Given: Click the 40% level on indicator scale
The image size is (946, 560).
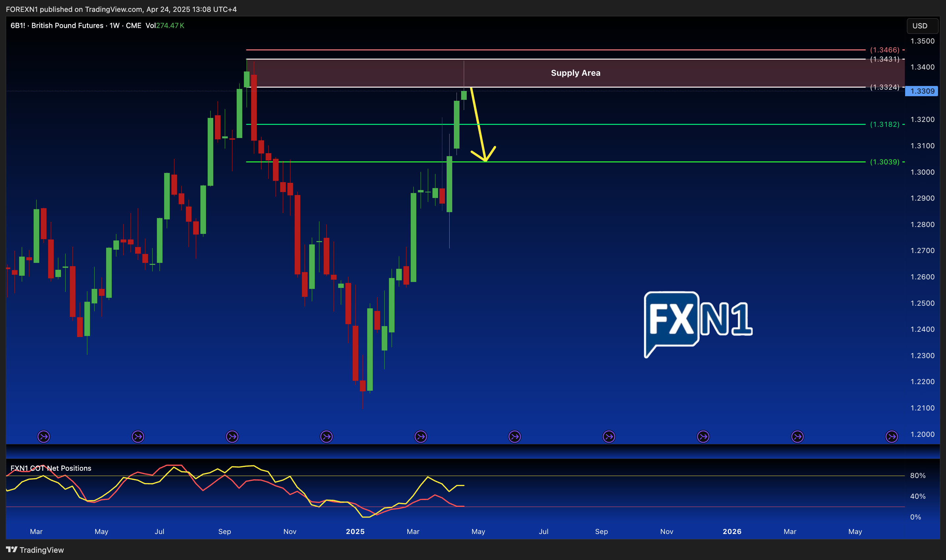Looking at the screenshot, I should [918, 496].
